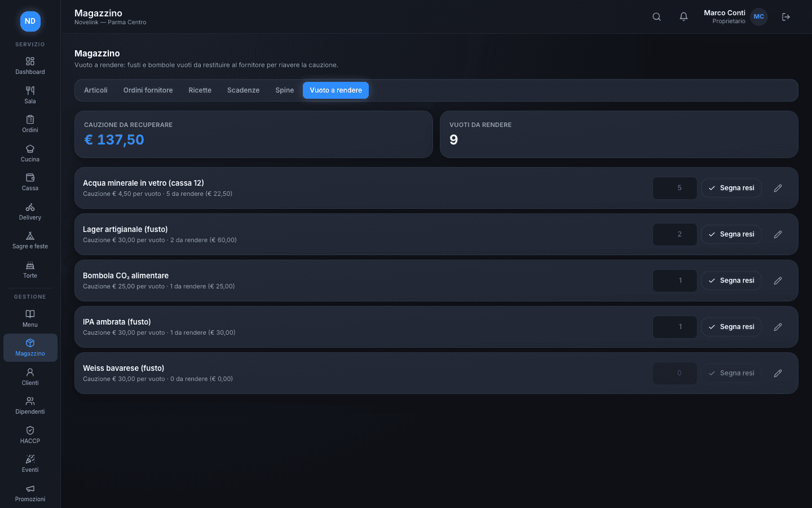Click the € 137,50 deposit amount

pos(114,139)
